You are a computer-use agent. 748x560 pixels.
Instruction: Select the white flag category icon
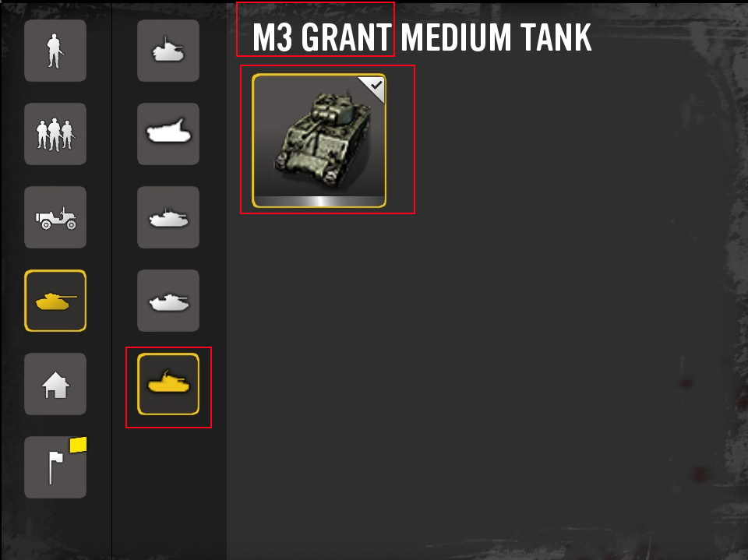point(55,467)
